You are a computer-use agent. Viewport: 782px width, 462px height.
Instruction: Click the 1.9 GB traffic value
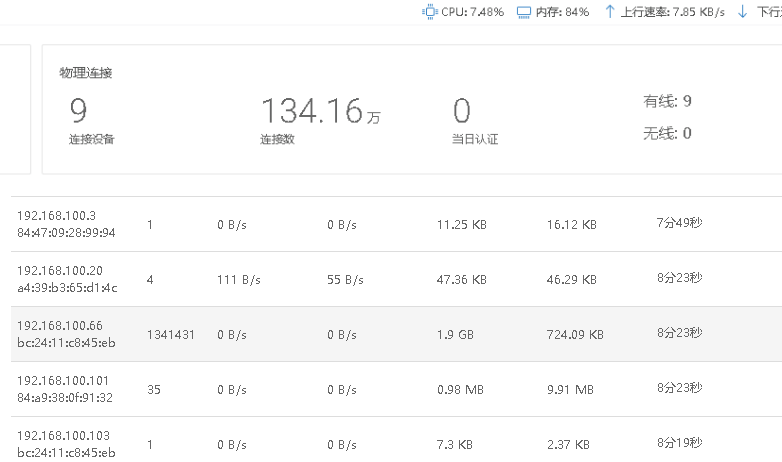click(455, 334)
